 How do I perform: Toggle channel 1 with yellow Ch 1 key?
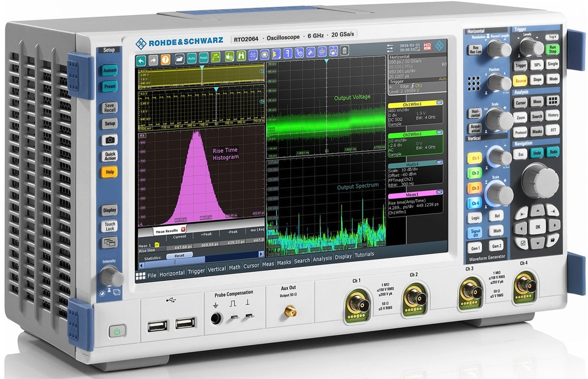point(475,158)
